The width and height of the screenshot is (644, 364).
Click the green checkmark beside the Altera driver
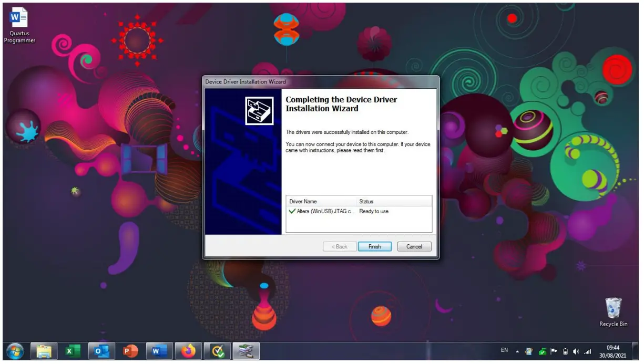[292, 211]
